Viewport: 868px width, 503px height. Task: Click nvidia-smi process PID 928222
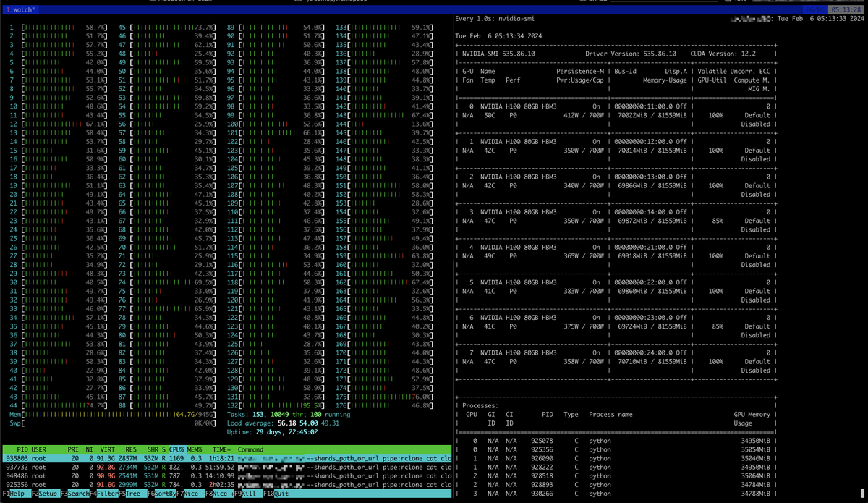click(541, 467)
